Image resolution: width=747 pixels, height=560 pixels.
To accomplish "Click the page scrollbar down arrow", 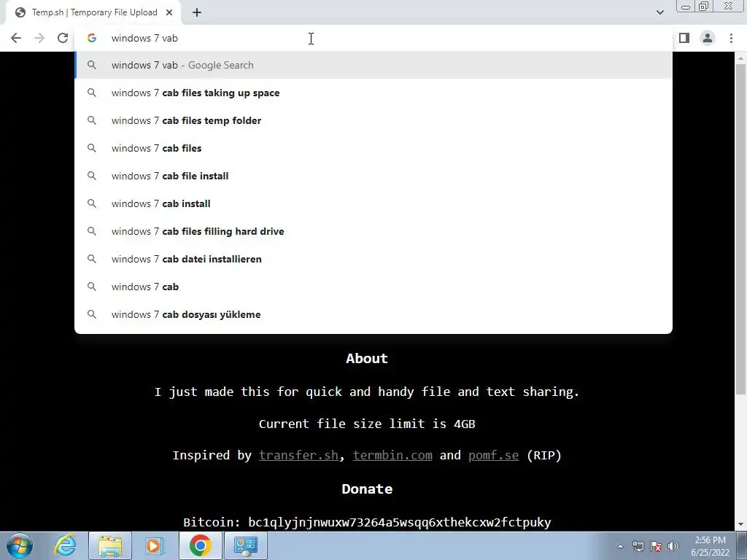I will coord(740,524).
